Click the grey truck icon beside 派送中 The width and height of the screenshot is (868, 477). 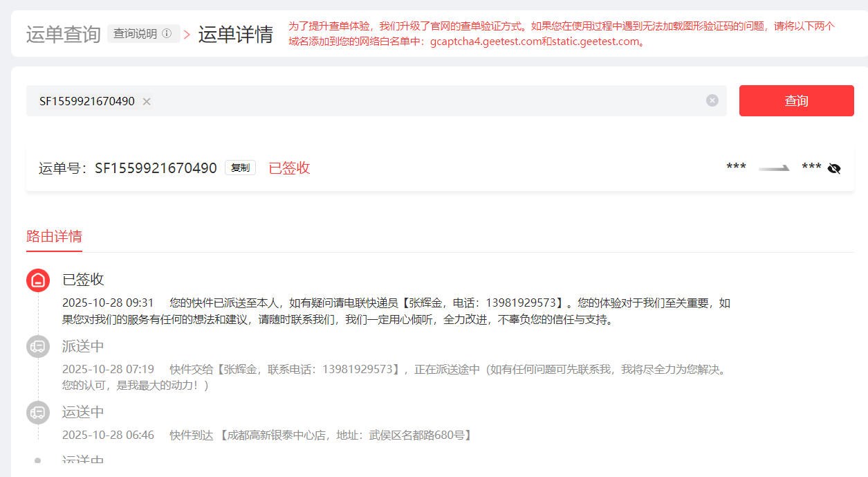(x=38, y=346)
